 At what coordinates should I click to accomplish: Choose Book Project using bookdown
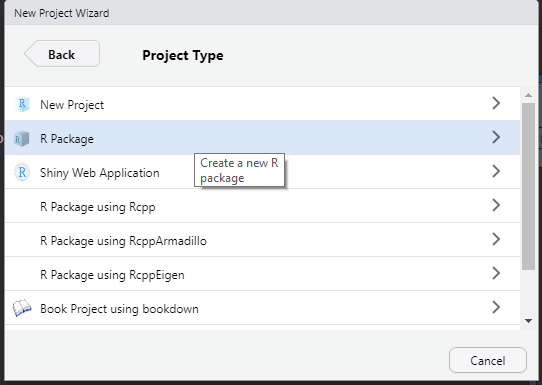click(262, 308)
